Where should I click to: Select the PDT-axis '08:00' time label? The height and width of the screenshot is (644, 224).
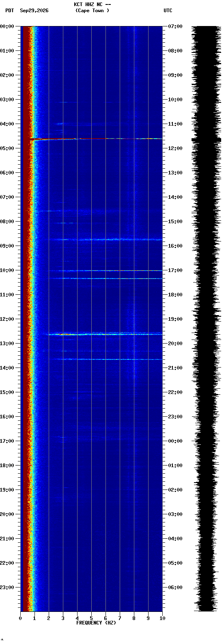click(7, 222)
